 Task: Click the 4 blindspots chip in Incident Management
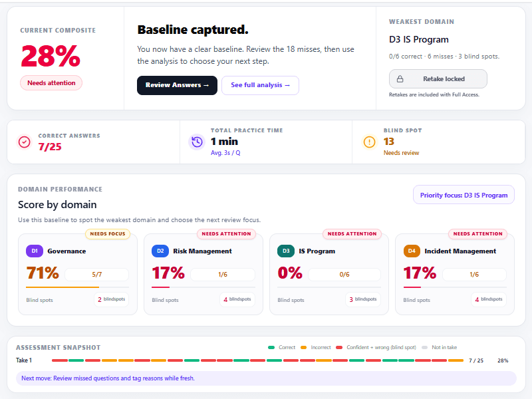pos(489,300)
